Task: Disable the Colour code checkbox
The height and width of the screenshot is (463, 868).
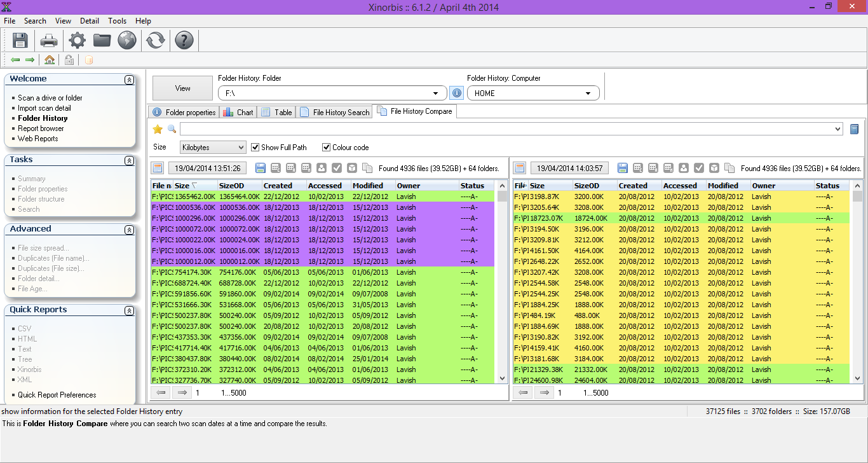Action: 327,148
